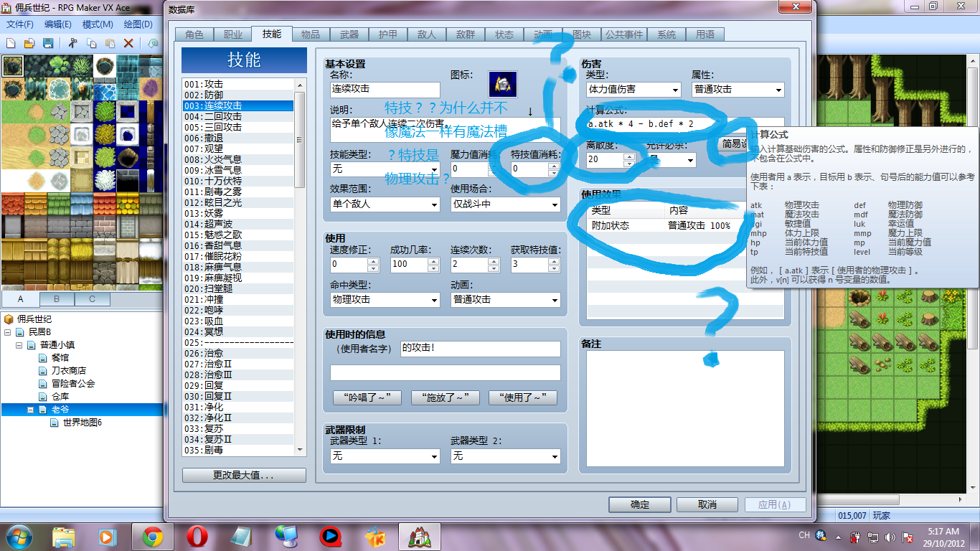Open the skill icon picker next to 图标

pyautogui.click(x=503, y=84)
